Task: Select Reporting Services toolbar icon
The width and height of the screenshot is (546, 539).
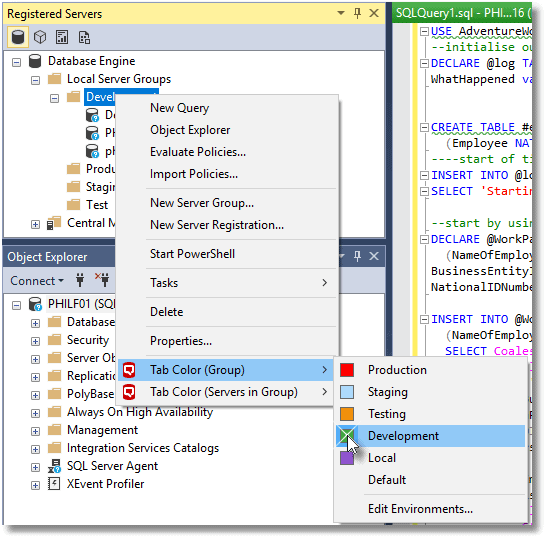Action: 62,37
